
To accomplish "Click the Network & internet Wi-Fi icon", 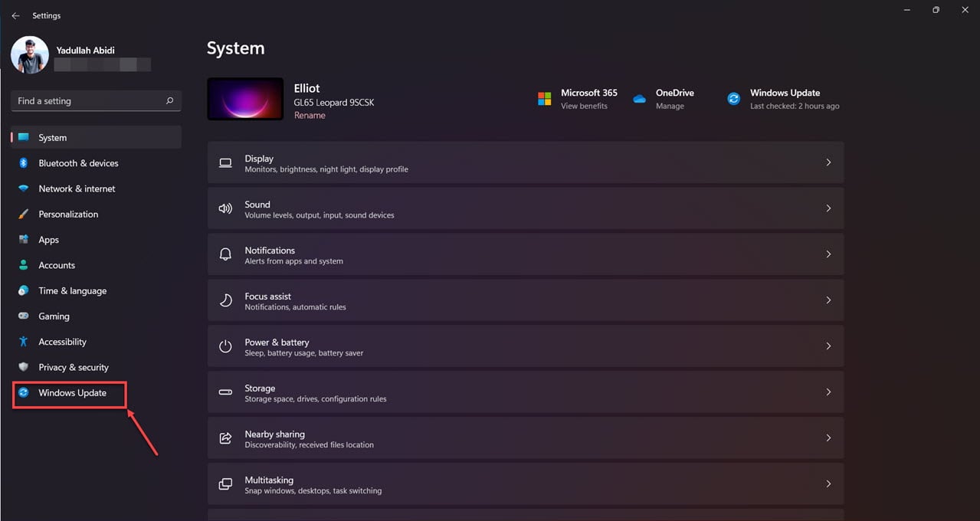I will pyautogui.click(x=24, y=188).
